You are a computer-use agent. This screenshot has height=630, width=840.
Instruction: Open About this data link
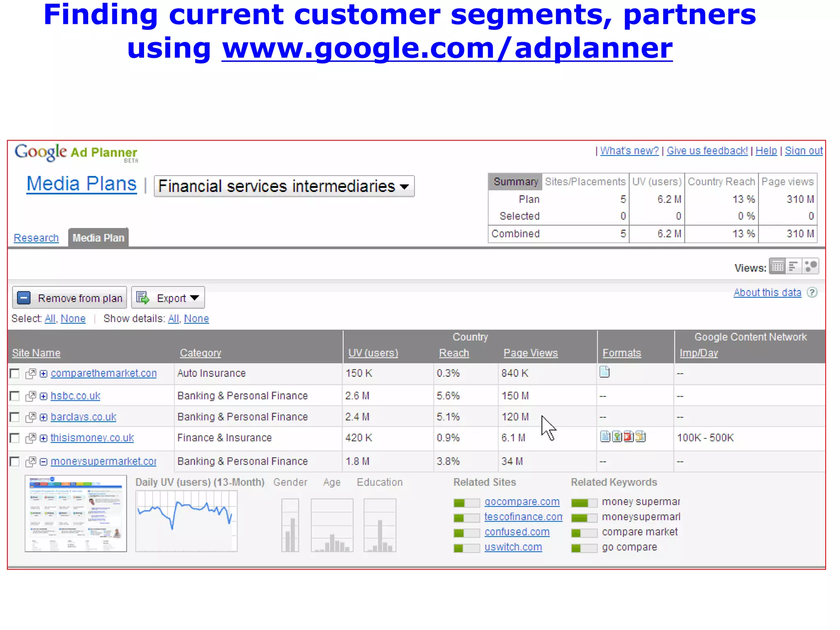(x=767, y=292)
